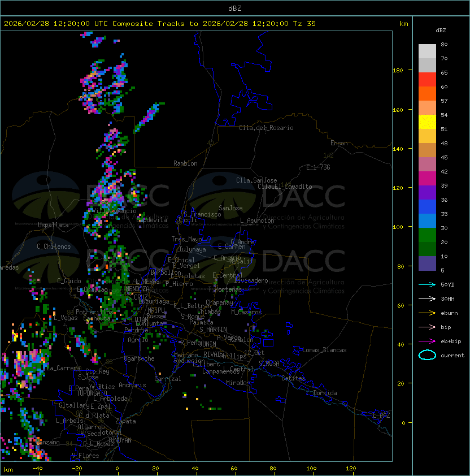Viewport: 470px width, 476px height.
Task: Click the 'Encon' map label
Action: (x=339, y=143)
